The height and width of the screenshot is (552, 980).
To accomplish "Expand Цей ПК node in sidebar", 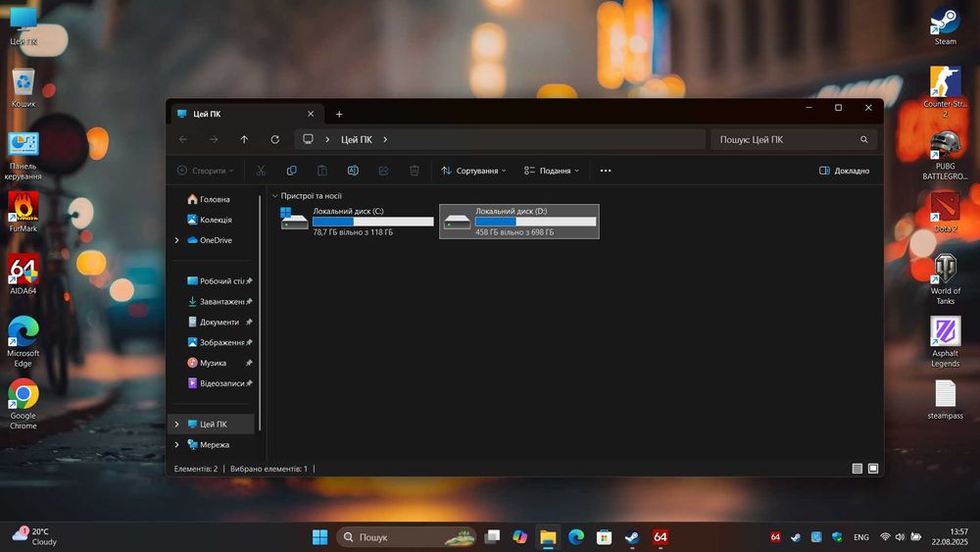I will coord(176,424).
